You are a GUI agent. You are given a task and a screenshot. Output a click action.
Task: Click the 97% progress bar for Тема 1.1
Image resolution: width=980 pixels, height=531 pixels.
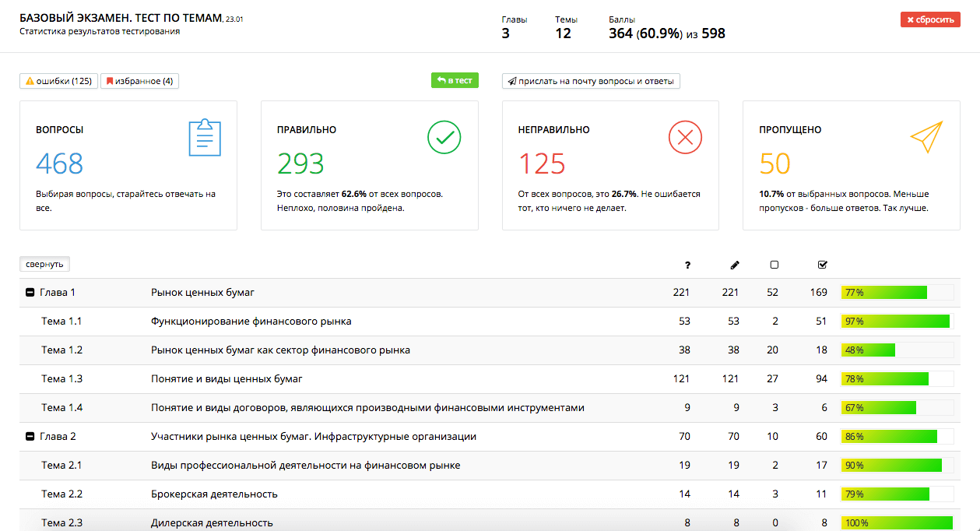(897, 322)
